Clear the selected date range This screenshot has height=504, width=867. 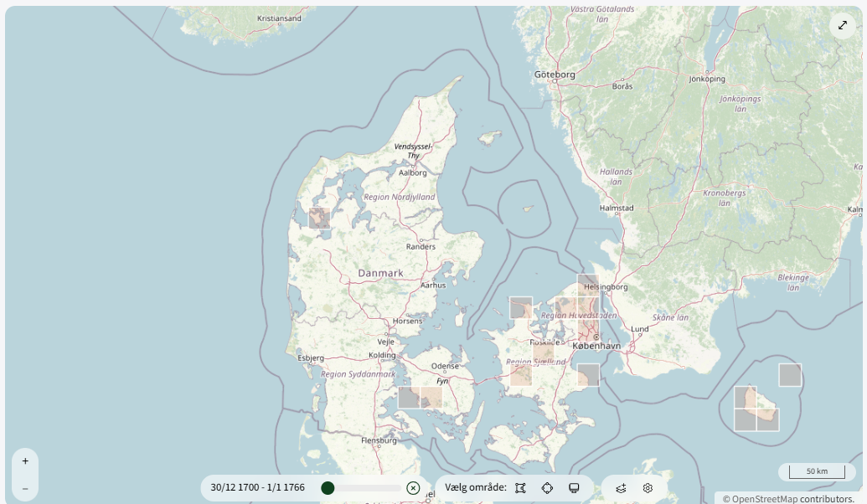tap(413, 487)
